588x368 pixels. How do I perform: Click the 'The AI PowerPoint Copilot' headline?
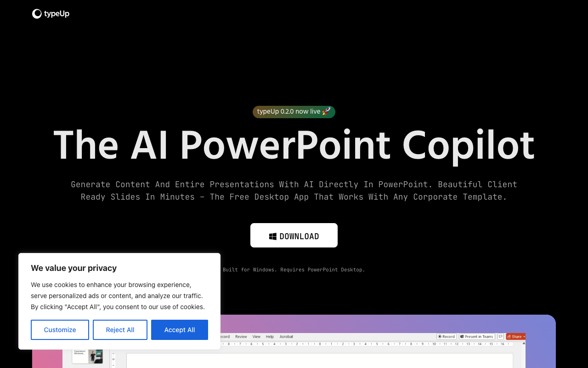point(294,145)
